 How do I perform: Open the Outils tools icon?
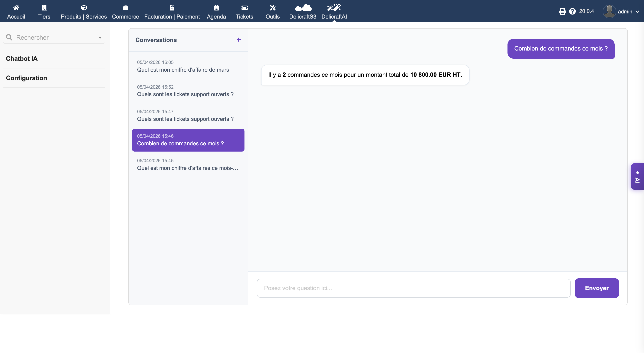[273, 8]
